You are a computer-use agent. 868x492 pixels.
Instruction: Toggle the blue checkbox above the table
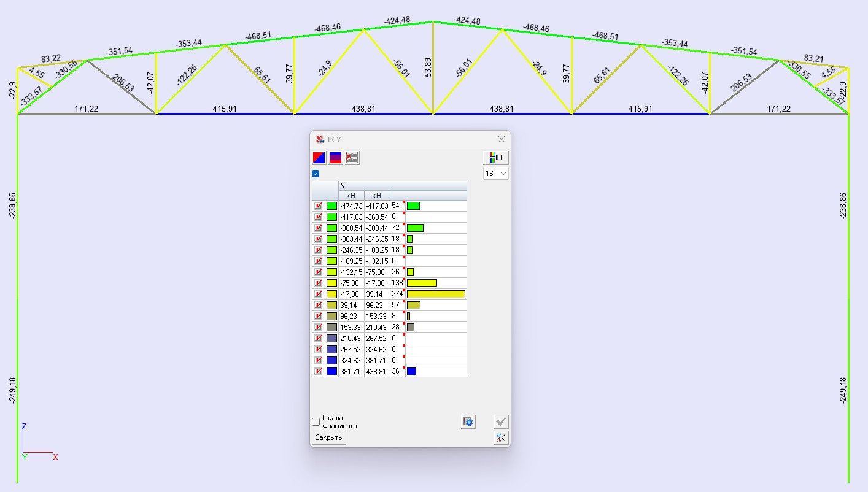pos(316,174)
